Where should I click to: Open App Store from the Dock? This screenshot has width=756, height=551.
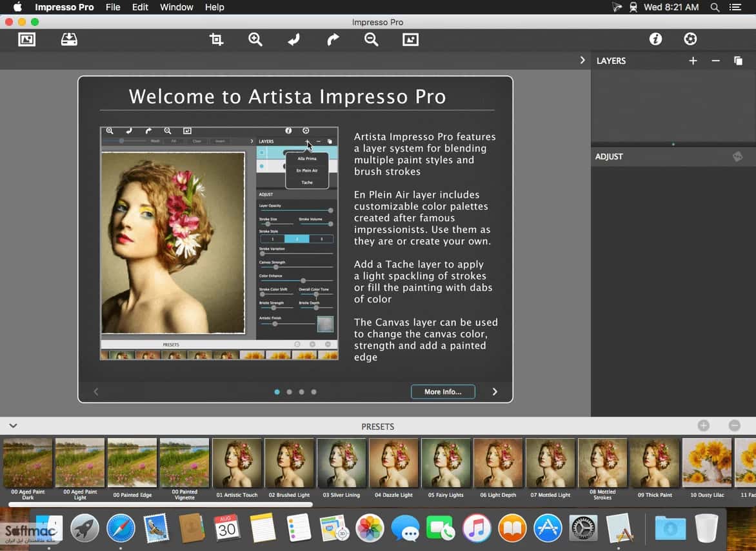tap(548, 528)
